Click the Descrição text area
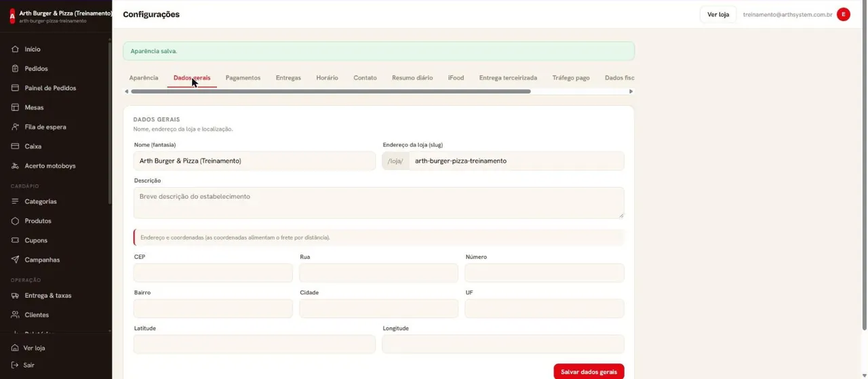 pyautogui.click(x=378, y=203)
